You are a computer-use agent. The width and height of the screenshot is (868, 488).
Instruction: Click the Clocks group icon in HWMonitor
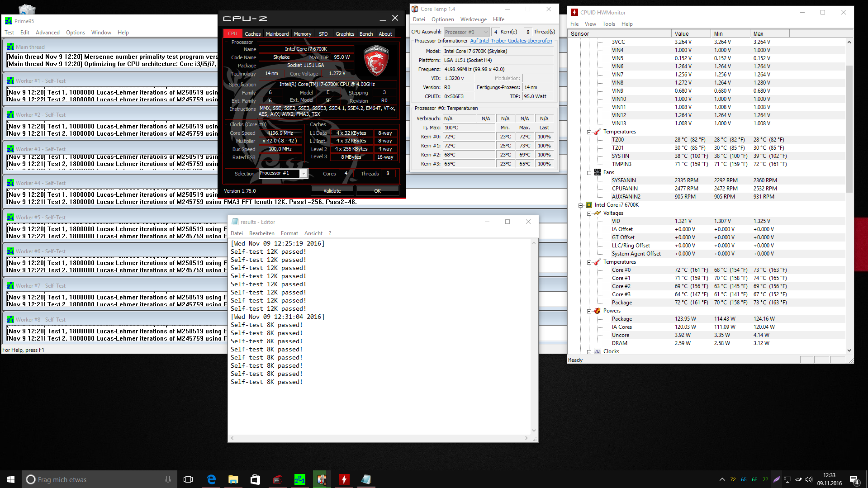coord(598,351)
